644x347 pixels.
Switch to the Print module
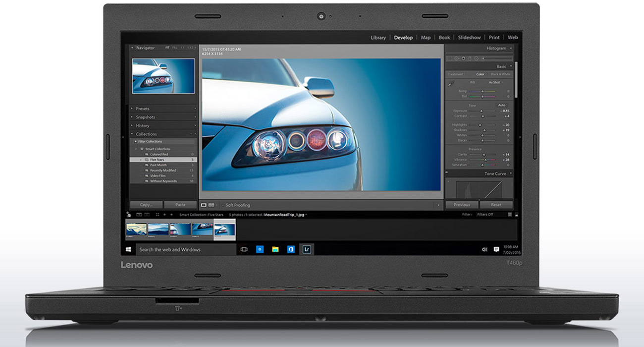coord(494,37)
